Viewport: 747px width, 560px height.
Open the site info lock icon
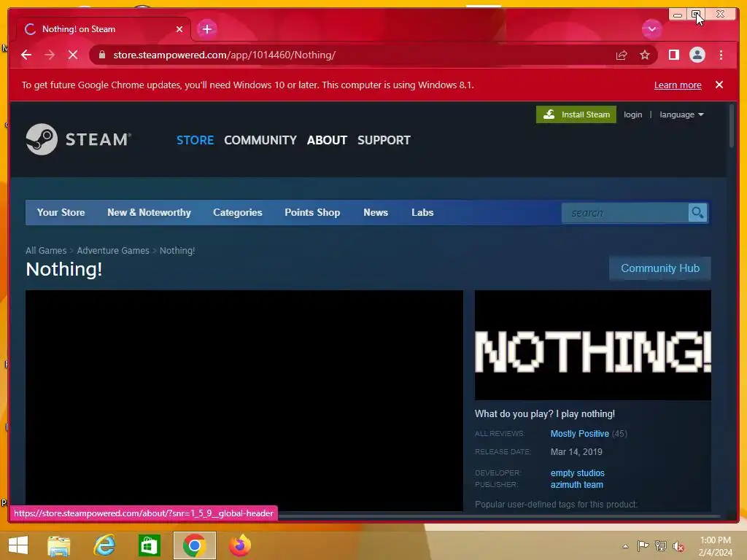tap(101, 55)
